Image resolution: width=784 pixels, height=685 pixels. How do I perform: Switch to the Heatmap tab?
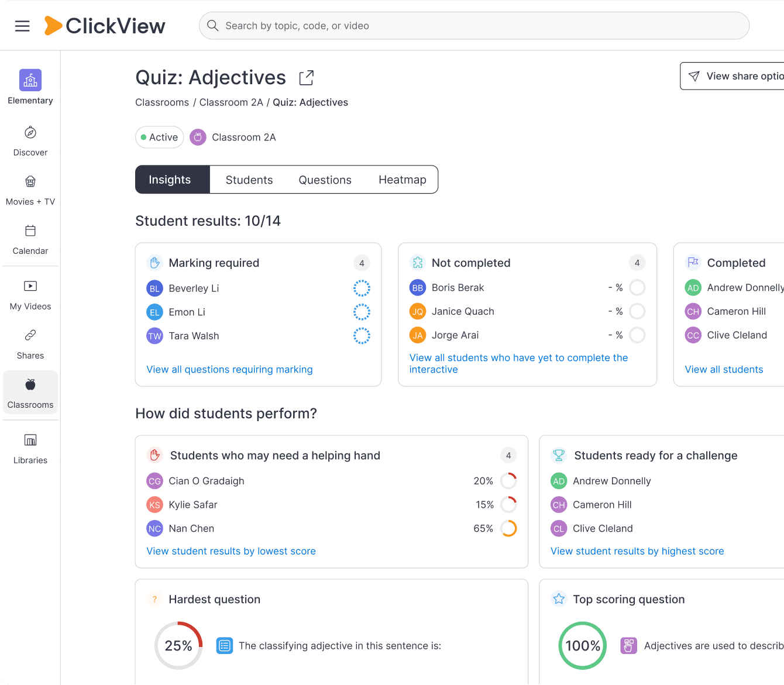(x=403, y=180)
